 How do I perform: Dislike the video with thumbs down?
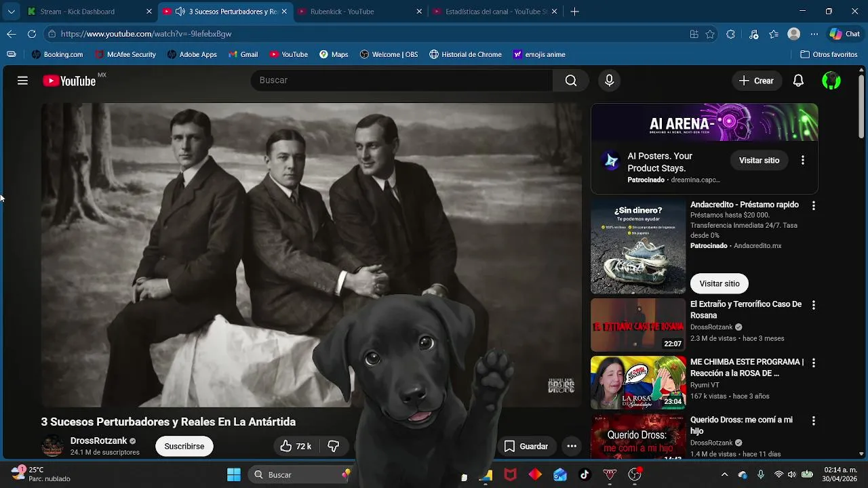[333, 446]
